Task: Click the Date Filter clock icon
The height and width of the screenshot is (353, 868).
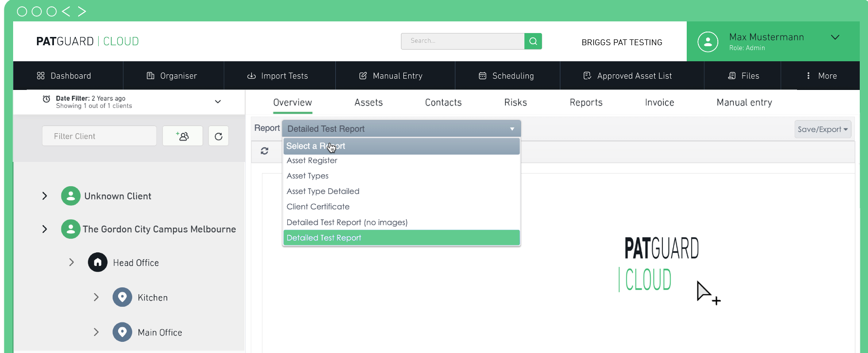Action: tap(46, 99)
